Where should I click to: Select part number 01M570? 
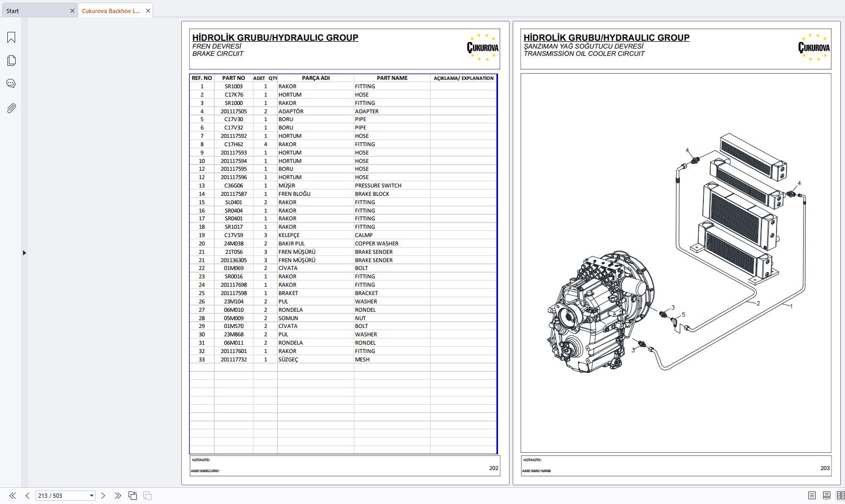point(234,326)
